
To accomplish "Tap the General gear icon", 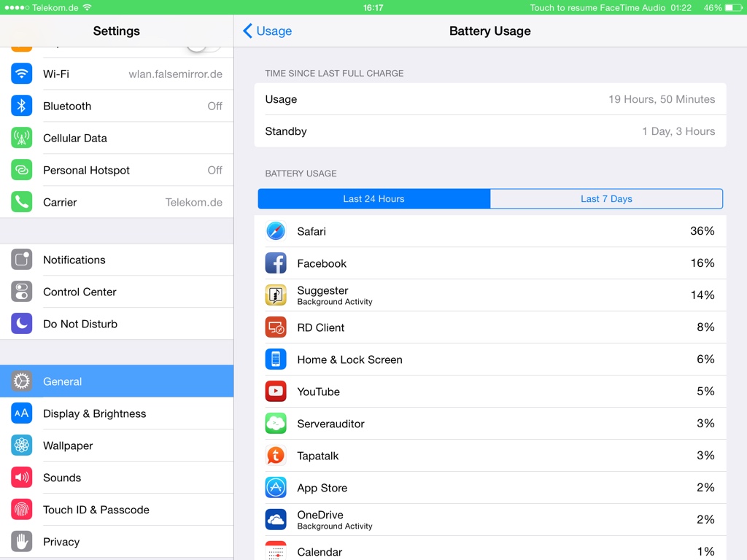I will point(21,381).
